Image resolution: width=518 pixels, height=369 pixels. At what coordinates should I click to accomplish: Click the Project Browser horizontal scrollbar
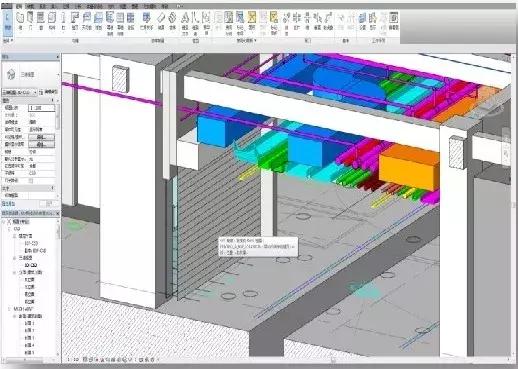tap(25, 360)
